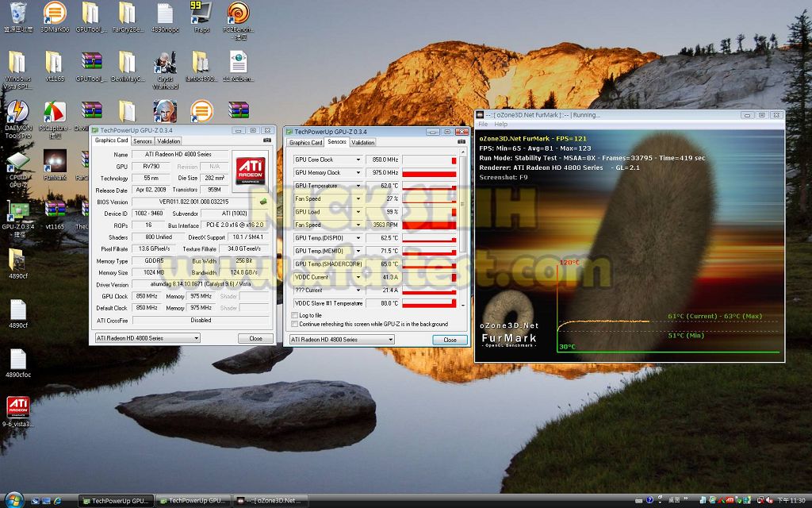Image resolution: width=812 pixels, height=508 pixels.
Task: Launch DAEMON Tools Pro from the desktop
Action: coord(17,114)
